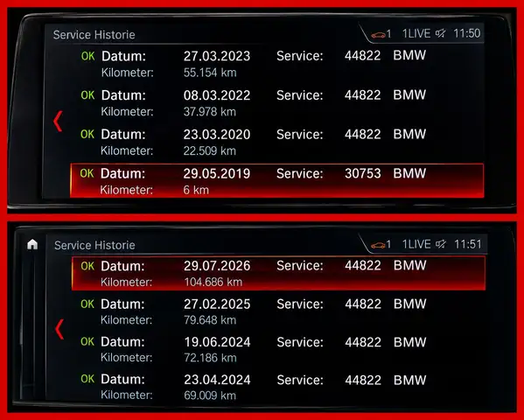Click red back chevron in lower screen

(x=59, y=329)
